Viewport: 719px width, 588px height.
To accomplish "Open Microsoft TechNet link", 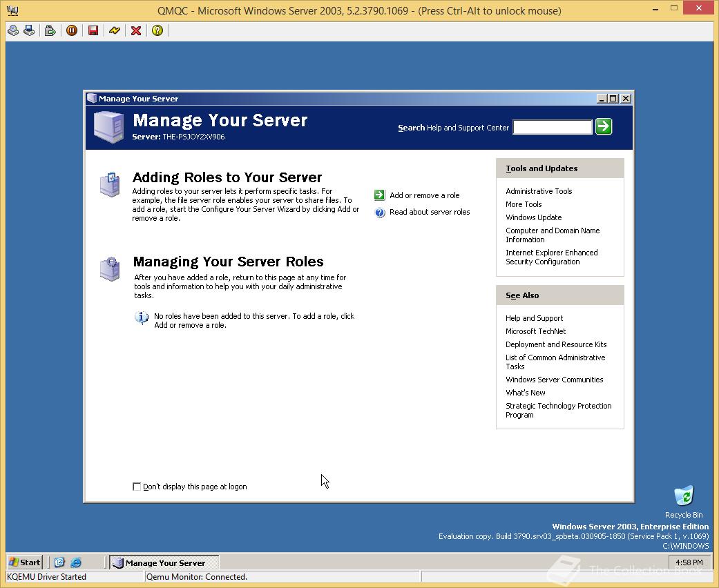I will coord(535,331).
